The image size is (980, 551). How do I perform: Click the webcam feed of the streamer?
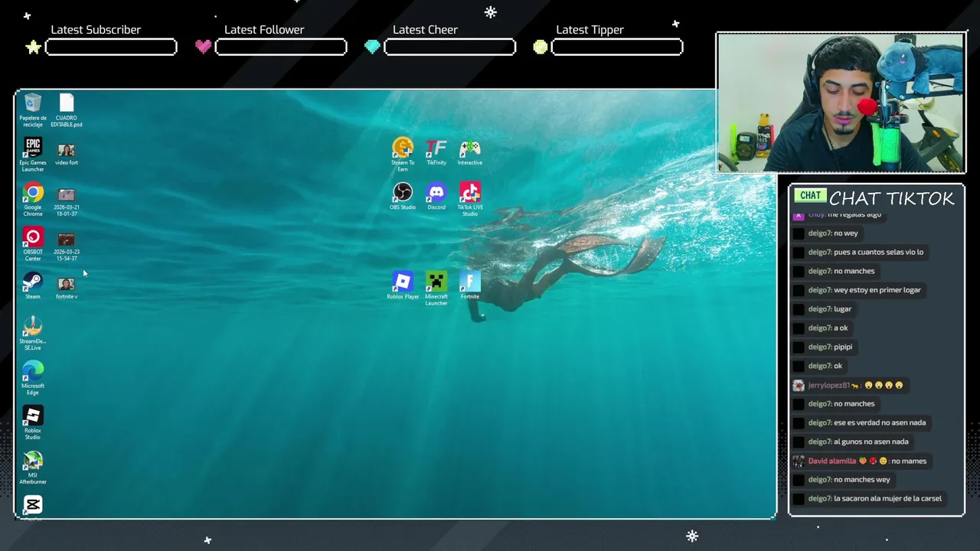[x=841, y=103]
